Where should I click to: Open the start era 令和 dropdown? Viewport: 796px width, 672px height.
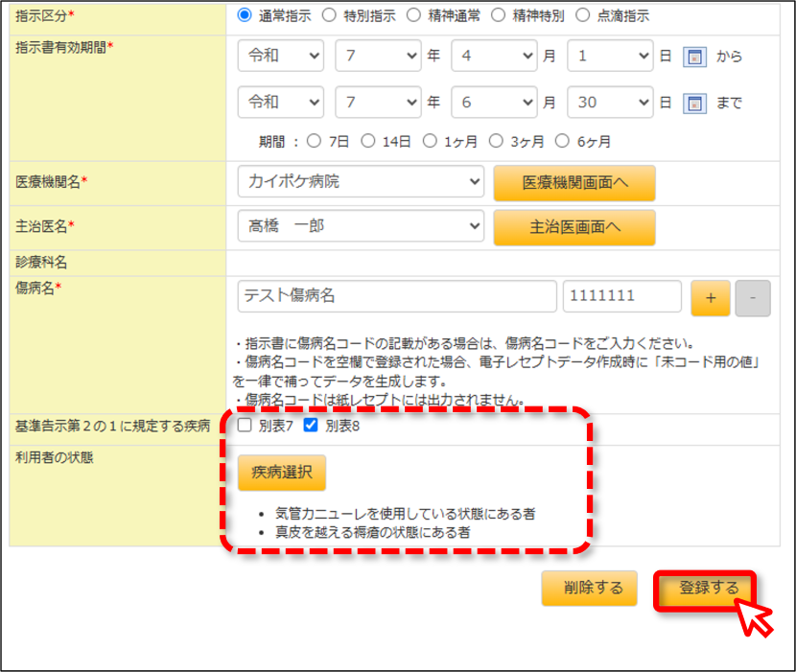[x=281, y=56]
